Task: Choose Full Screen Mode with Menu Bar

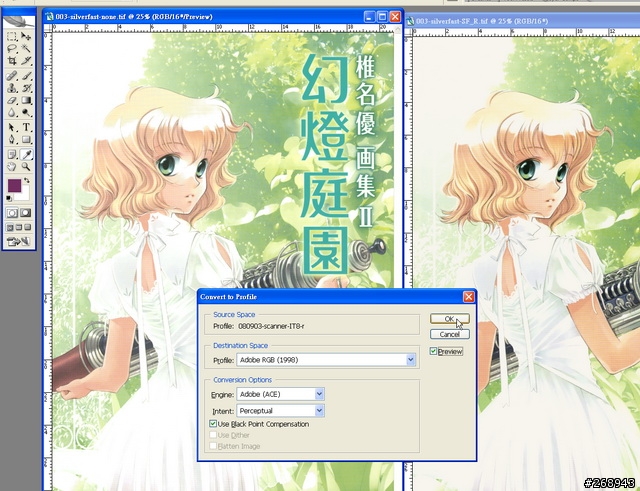Action: click(x=19, y=227)
